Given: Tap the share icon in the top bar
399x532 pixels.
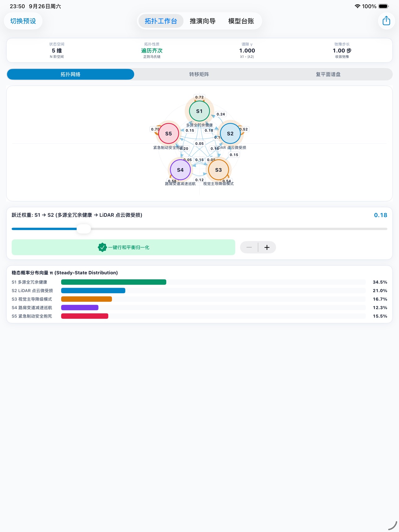Looking at the screenshot, I should (386, 21).
